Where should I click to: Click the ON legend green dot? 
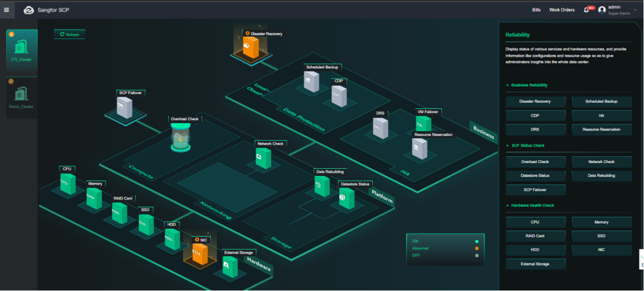coord(477,241)
